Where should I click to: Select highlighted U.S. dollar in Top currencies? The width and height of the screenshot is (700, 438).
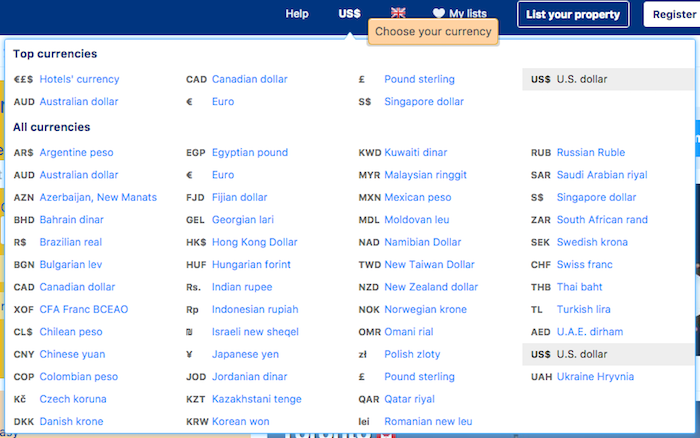[608, 79]
